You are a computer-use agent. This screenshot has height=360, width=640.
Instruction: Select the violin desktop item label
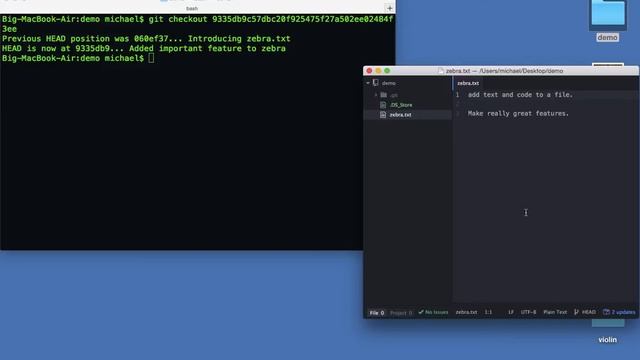(x=607, y=340)
